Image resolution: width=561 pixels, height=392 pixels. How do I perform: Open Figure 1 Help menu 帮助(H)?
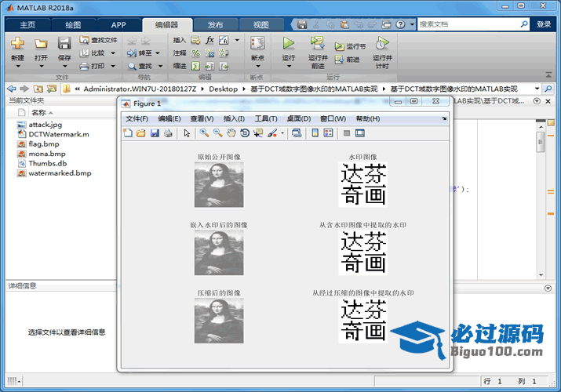[x=368, y=118]
